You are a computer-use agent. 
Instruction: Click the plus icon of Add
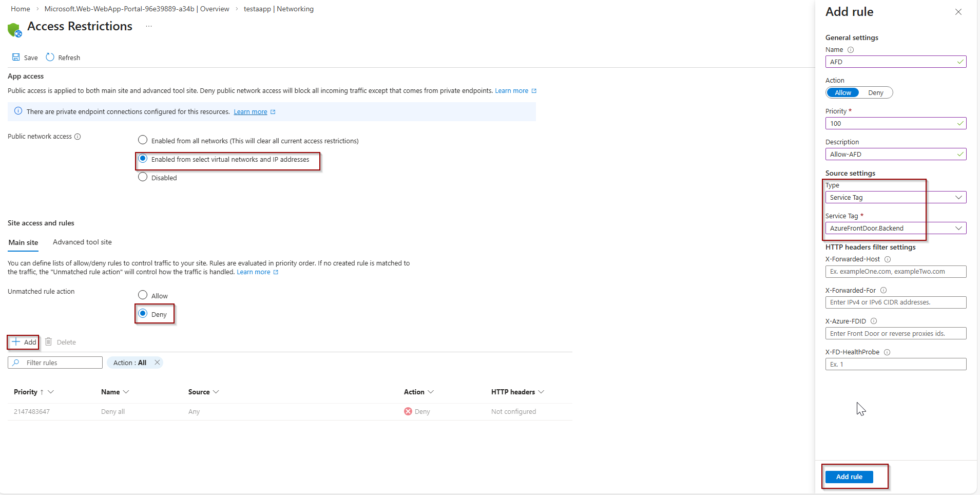click(x=16, y=341)
